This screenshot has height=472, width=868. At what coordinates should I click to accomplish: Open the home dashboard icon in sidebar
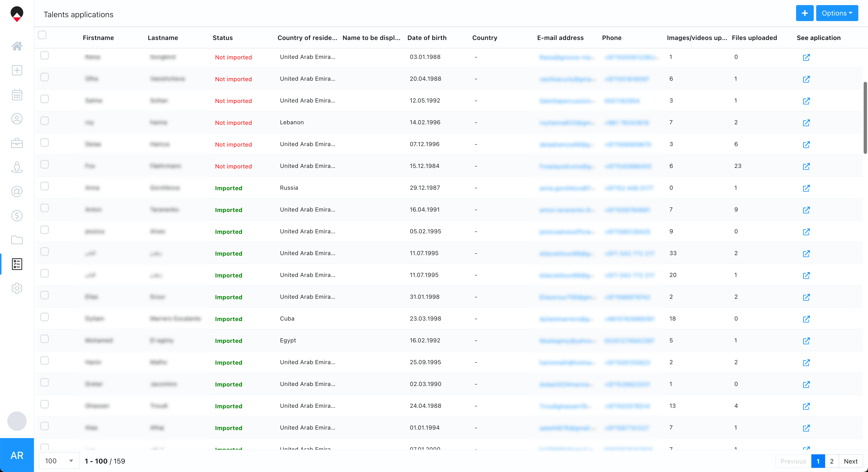click(x=17, y=46)
